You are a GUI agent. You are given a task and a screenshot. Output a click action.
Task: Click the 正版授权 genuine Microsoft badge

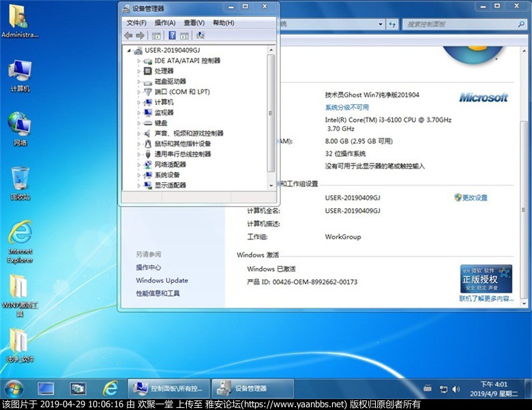tap(486, 279)
